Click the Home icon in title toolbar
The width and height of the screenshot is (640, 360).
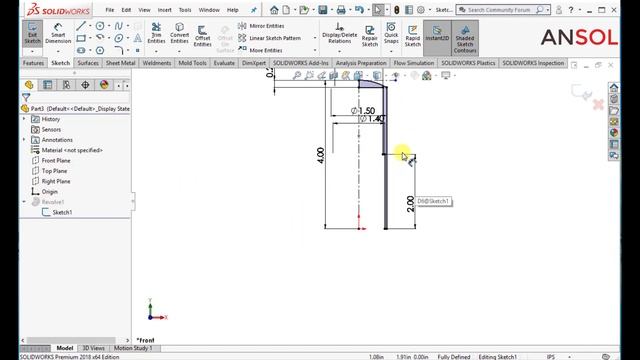(x=274, y=10)
